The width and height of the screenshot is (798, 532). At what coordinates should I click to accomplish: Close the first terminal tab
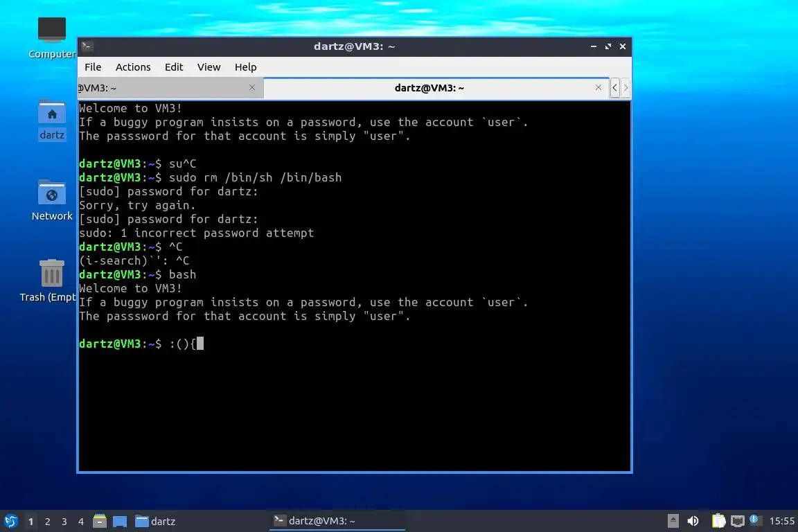[252, 87]
